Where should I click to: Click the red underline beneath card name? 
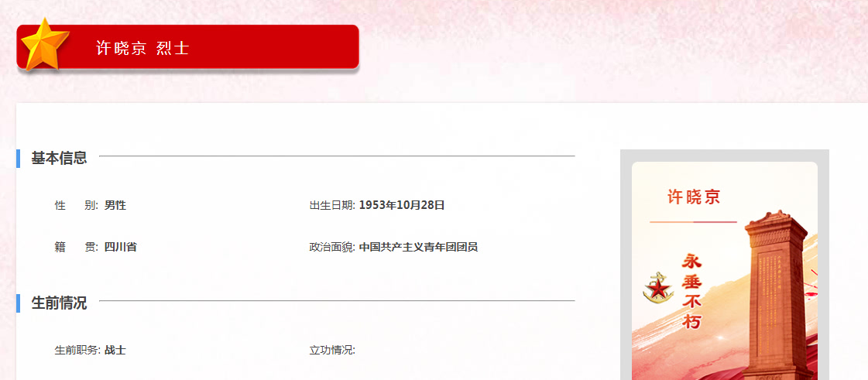(693, 222)
